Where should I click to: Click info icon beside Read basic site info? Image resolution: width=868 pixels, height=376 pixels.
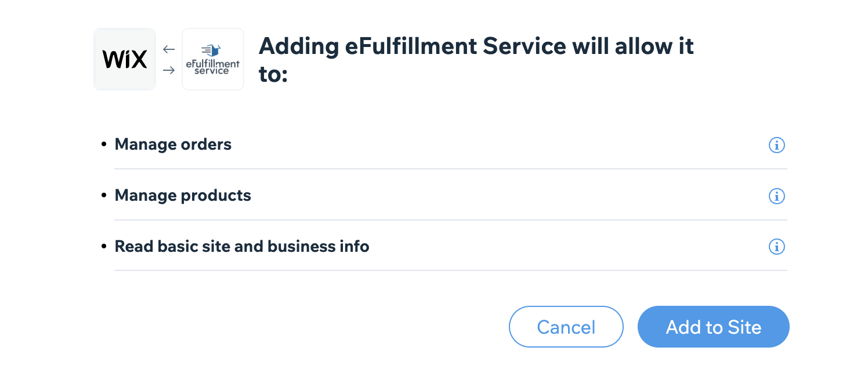pos(776,247)
